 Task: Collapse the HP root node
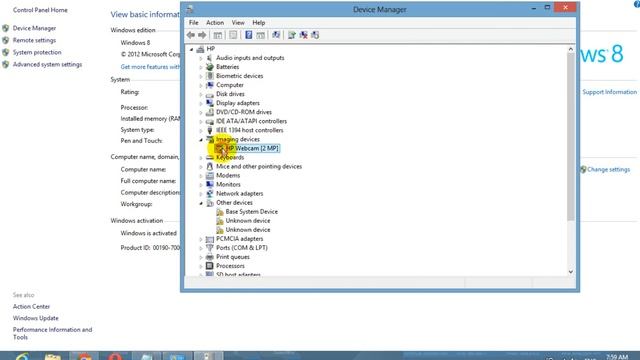click(191, 49)
